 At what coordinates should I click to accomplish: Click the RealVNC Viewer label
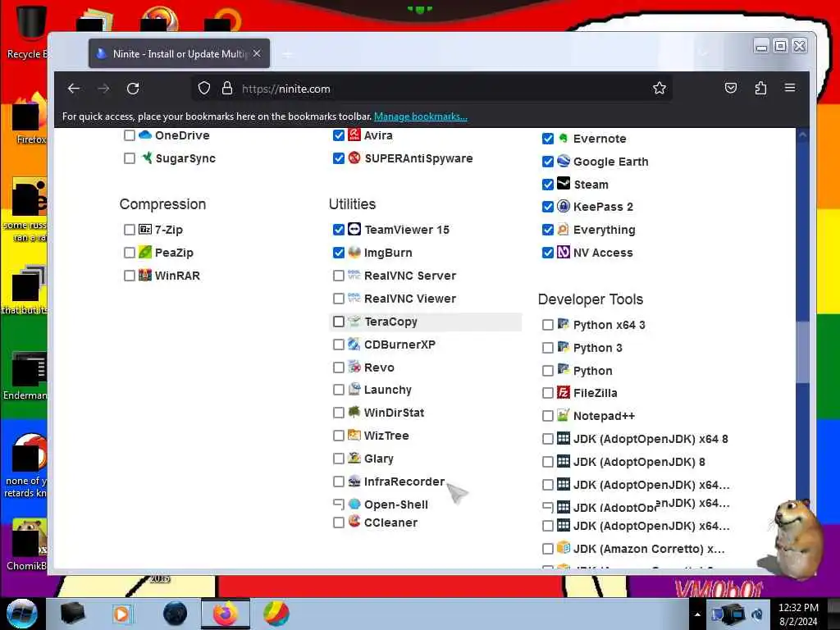(x=410, y=299)
